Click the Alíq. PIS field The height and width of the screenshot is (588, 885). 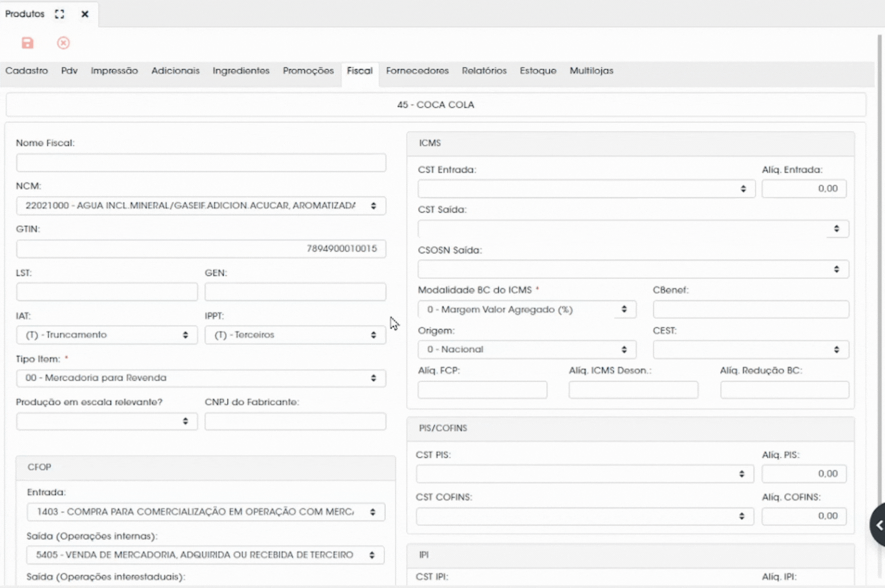(804, 474)
